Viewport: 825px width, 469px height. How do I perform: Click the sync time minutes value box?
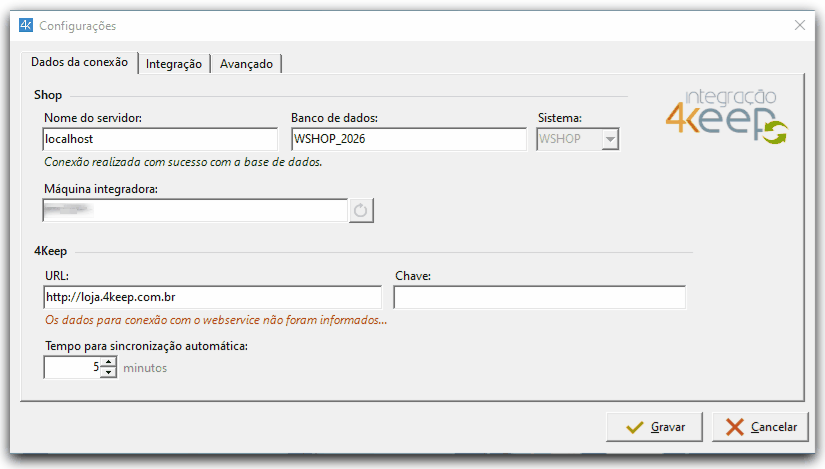72,368
